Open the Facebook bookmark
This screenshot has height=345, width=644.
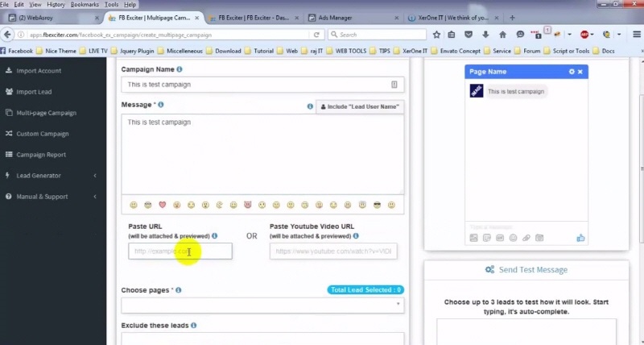16,51
